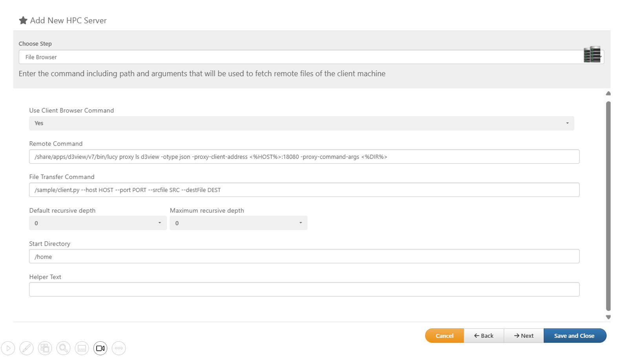Open the Maximum recursive depth dropdown

pos(238,223)
